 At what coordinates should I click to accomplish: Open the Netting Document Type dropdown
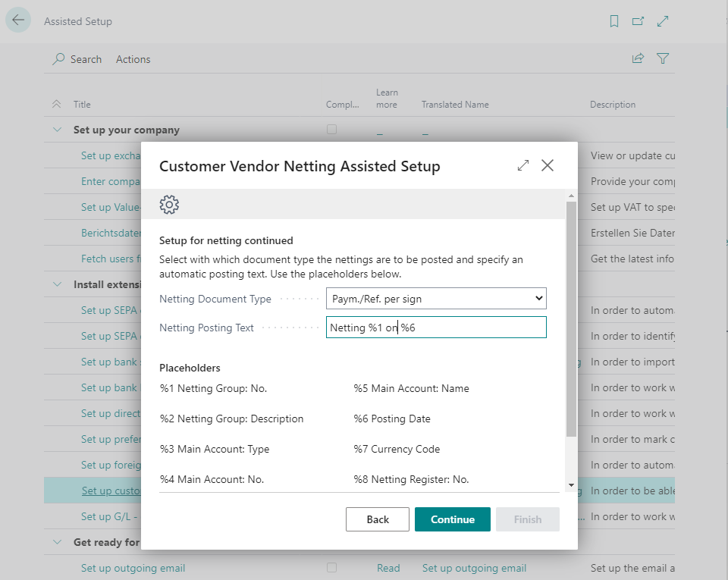[536, 298]
